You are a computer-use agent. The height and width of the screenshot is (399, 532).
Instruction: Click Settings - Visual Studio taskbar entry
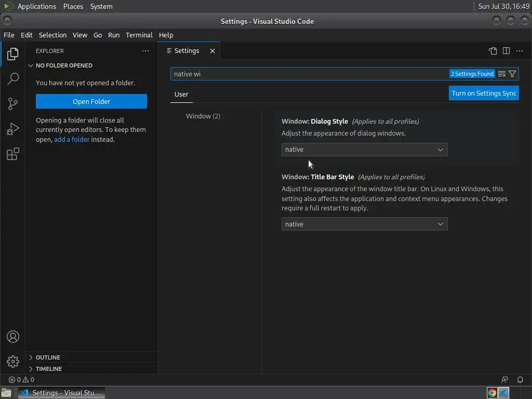coord(61,393)
